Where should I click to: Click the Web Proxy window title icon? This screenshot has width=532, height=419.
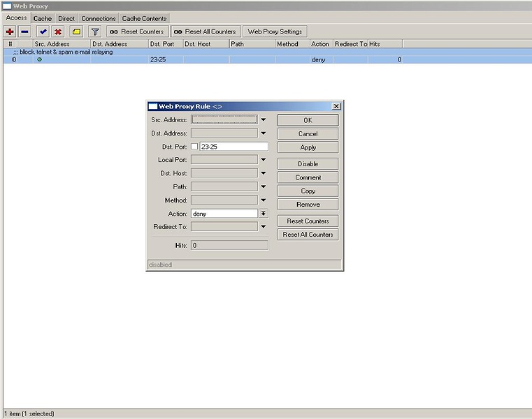coord(7,6)
